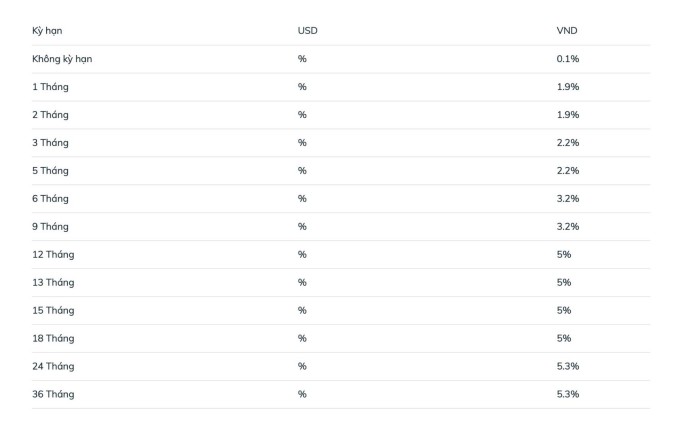
Task: Click the VND rate for 18 Tháng
Action: coord(564,339)
